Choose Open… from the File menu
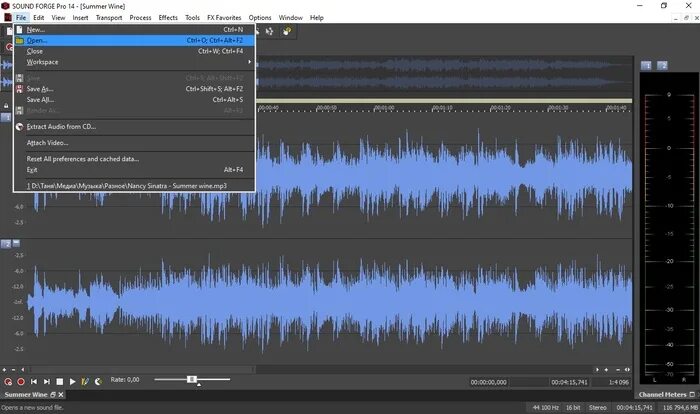 (134, 40)
